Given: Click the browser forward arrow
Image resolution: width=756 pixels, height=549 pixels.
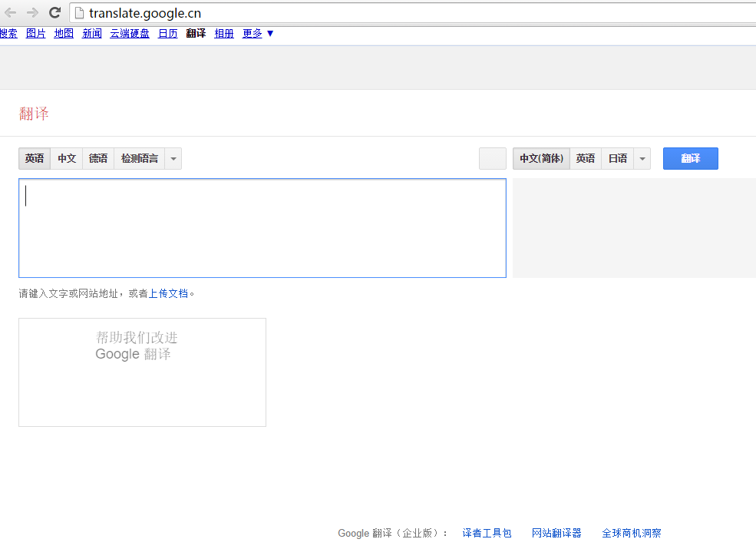Looking at the screenshot, I should click(x=32, y=12).
